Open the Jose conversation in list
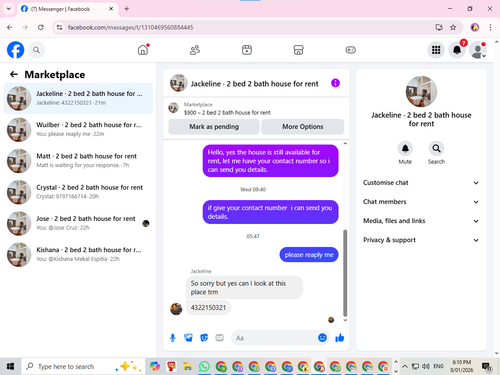This screenshot has width=500, height=375. click(x=78, y=223)
